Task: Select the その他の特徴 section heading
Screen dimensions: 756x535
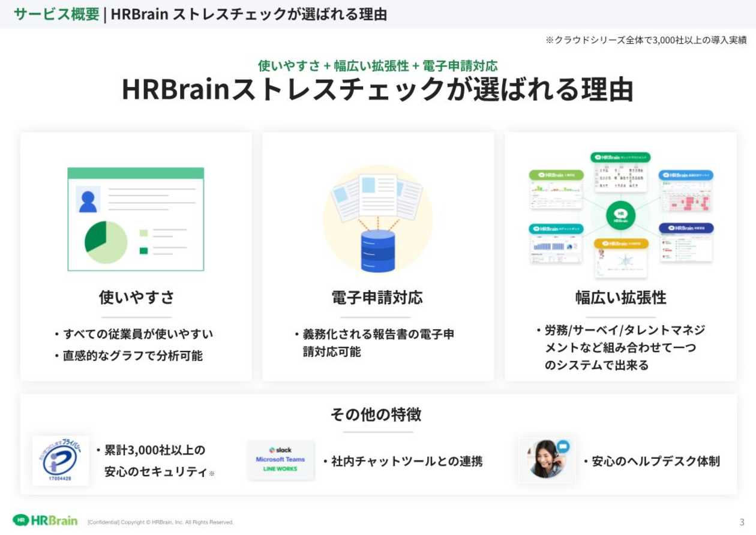Action: 377,414
